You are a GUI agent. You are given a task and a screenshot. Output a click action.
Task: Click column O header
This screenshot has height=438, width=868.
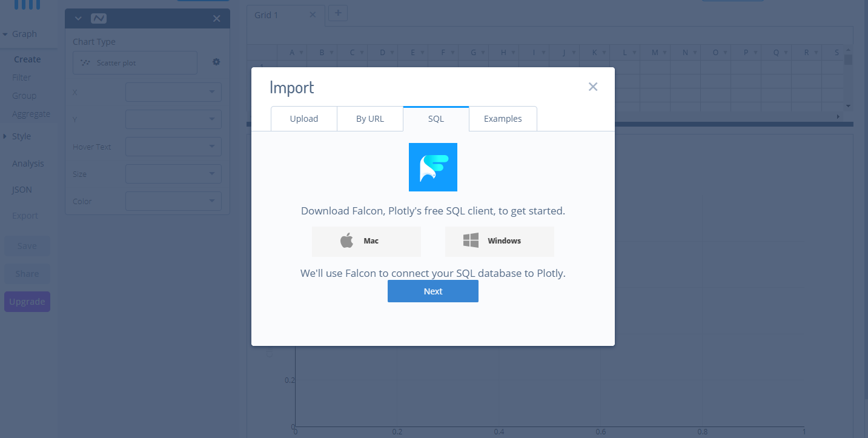(715, 53)
